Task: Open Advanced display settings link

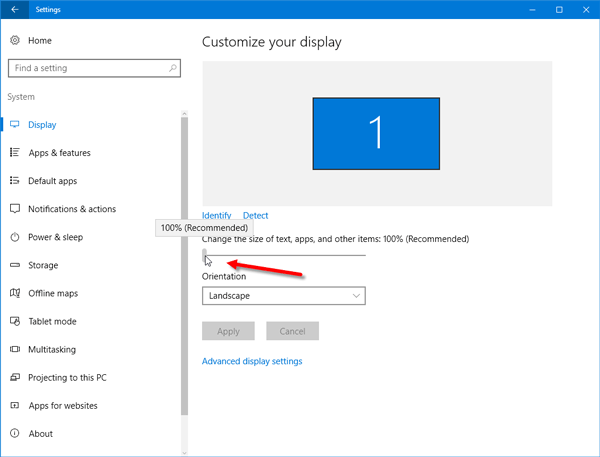Action: [252, 361]
